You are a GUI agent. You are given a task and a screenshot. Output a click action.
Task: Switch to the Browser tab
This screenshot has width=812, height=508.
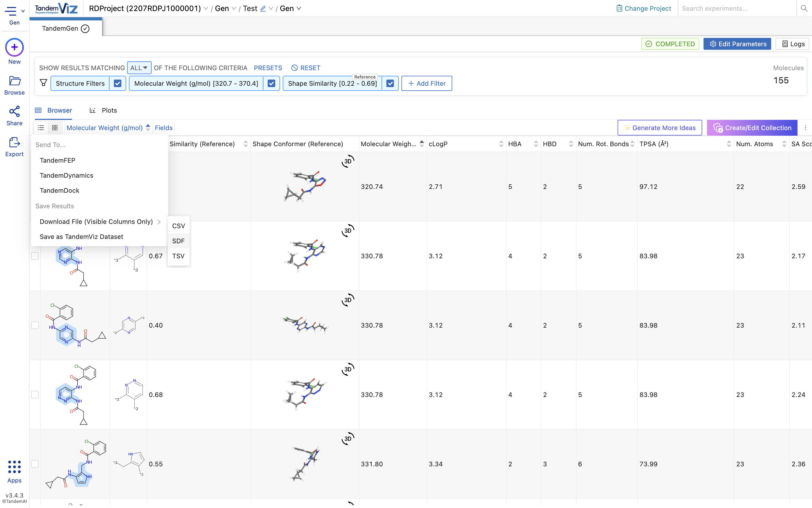(x=54, y=110)
